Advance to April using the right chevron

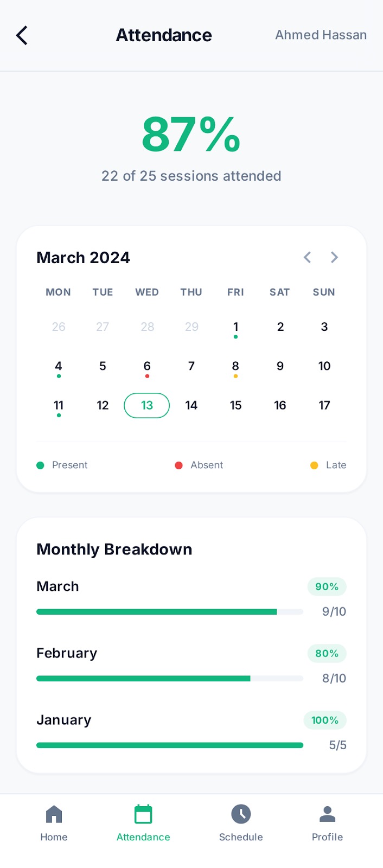tap(334, 257)
